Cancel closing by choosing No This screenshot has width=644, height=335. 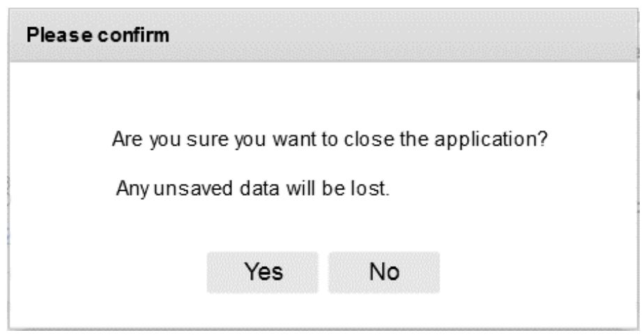coord(384,272)
